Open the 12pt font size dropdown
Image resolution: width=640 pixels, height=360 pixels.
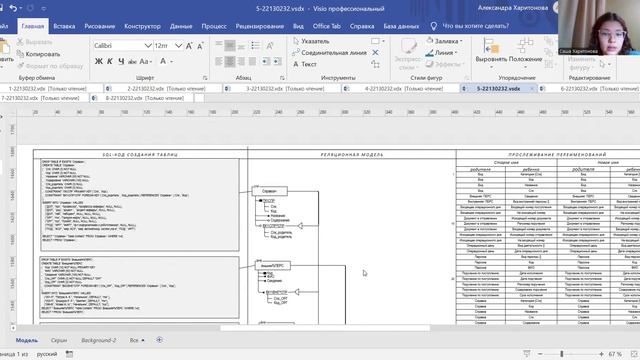[x=178, y=46]
